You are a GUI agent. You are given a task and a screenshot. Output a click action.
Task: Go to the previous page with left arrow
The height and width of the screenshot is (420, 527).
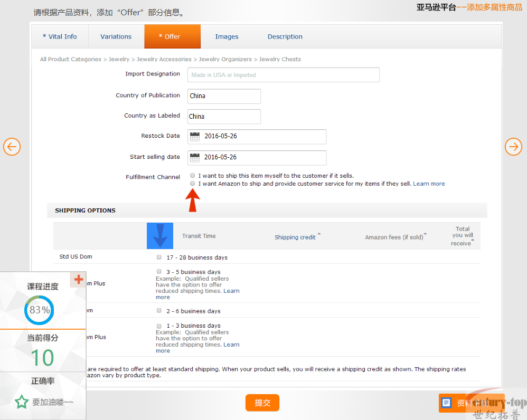coord(12,147)
